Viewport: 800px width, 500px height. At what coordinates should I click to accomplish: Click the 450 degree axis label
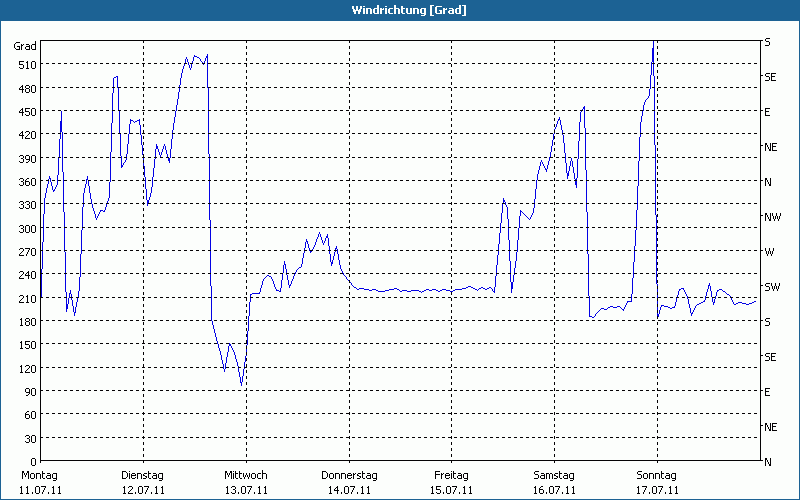pos(28,112)
